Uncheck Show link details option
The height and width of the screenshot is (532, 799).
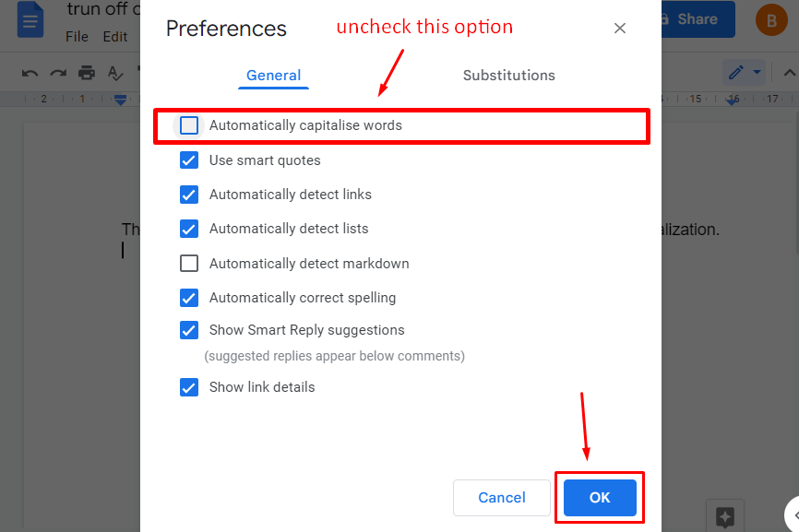[189, 387]
